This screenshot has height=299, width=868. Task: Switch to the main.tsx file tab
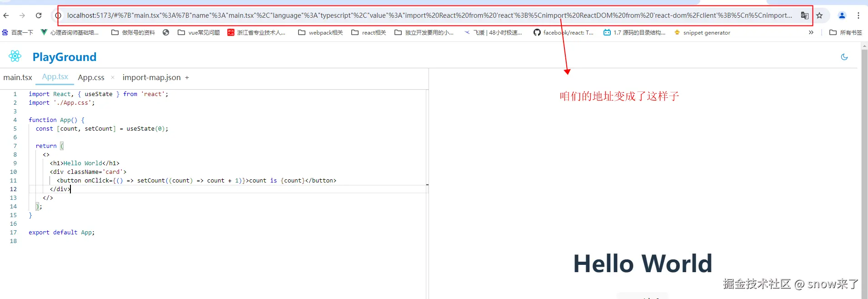18,77
